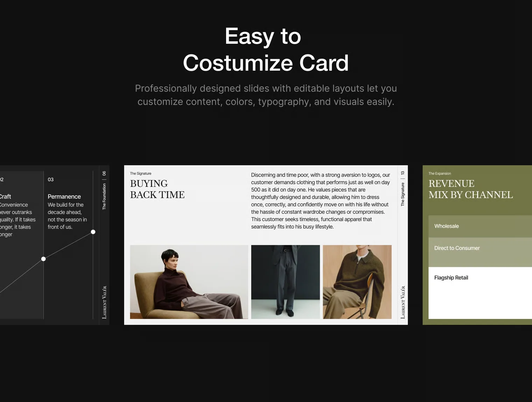Click page number 13 on the white slide
The image size is (532, 402).
pyautogui.click(x=402, y=173)
